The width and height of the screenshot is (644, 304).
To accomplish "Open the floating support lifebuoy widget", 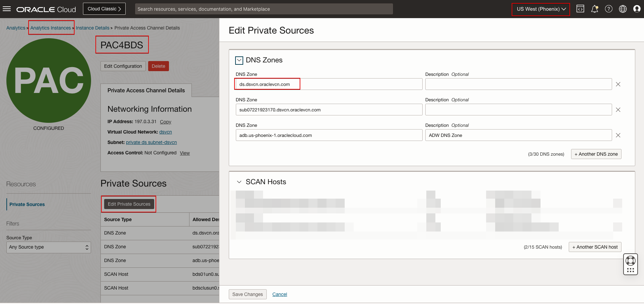I will 631,261.
